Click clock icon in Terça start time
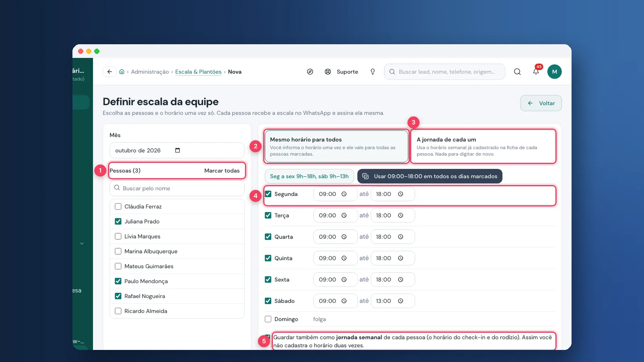Viewport: 644px width, 362px height. [344, 216]
